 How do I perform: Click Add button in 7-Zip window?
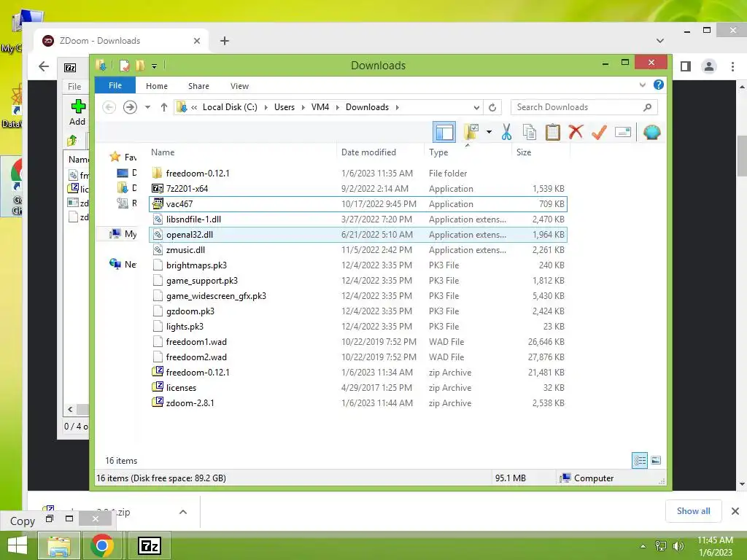[x=77, y=112]
